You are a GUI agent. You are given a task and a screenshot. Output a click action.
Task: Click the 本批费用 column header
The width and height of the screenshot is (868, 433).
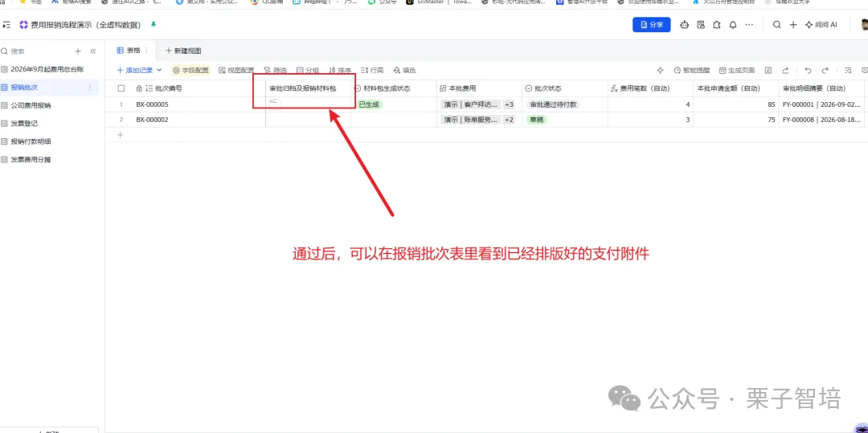coord(462,88)
